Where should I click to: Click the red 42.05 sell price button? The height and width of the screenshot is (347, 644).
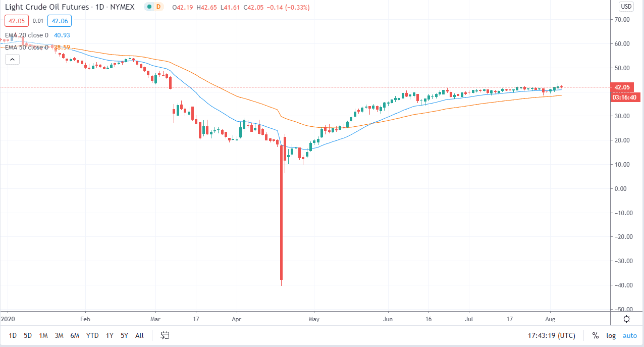(x=15, y=21)
